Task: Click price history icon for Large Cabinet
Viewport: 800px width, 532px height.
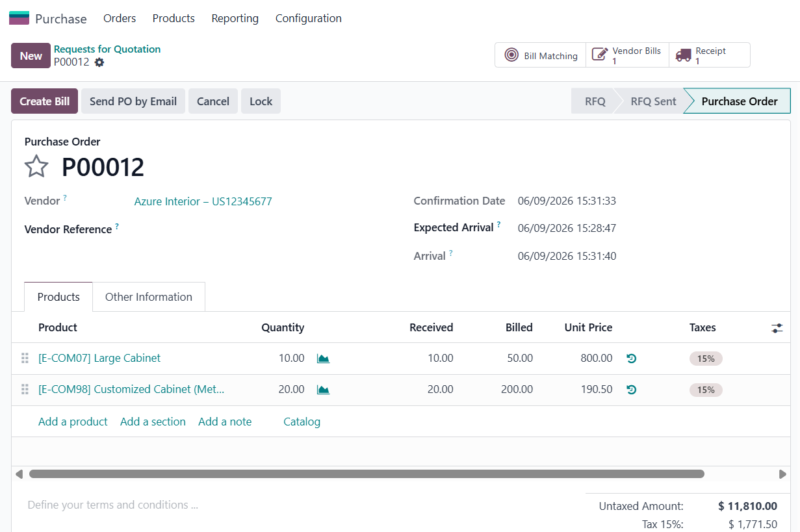Action: click(631, 359)
